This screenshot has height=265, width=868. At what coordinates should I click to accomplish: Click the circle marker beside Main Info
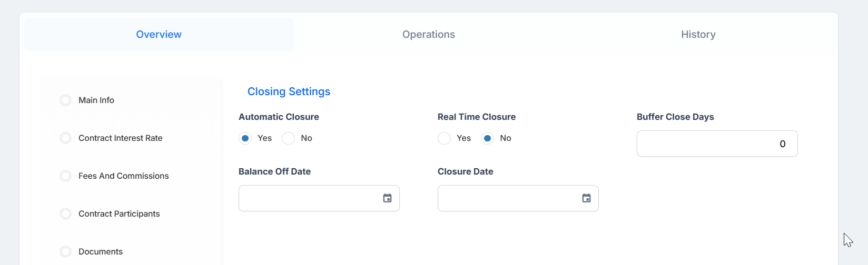[x=65, y=100]
